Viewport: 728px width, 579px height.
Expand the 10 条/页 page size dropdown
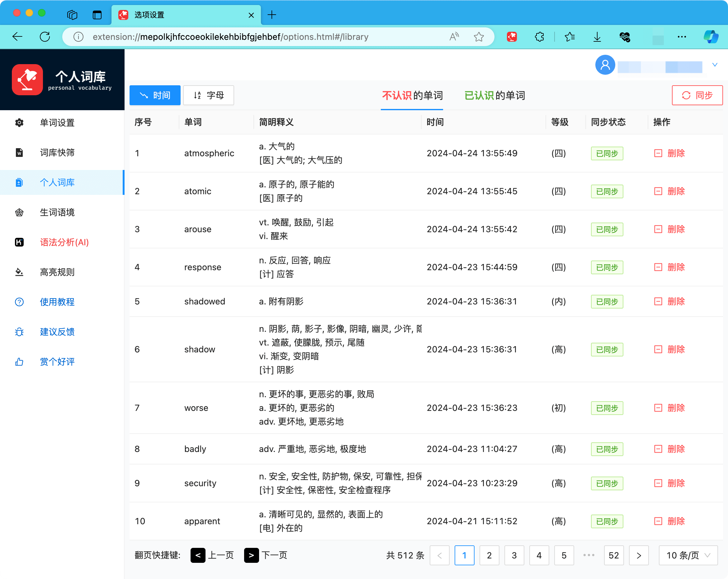[688, 555]
